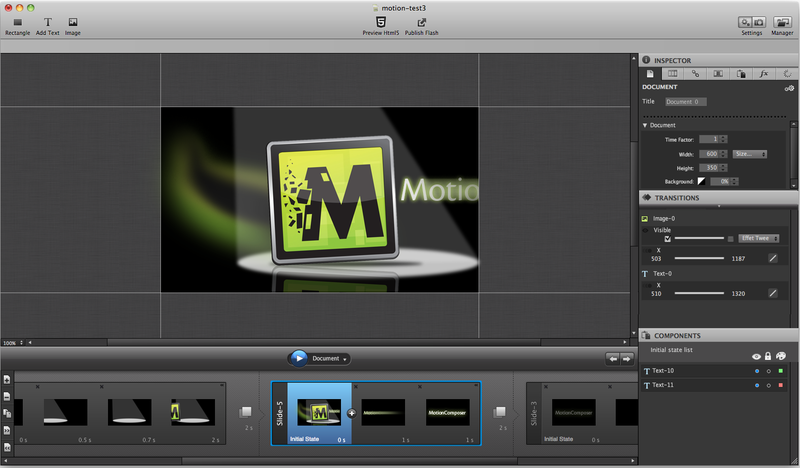Screen dimensions: 800x468
Task: Click the eye visibility column header in Components
Action: click(x=756, y=356)
